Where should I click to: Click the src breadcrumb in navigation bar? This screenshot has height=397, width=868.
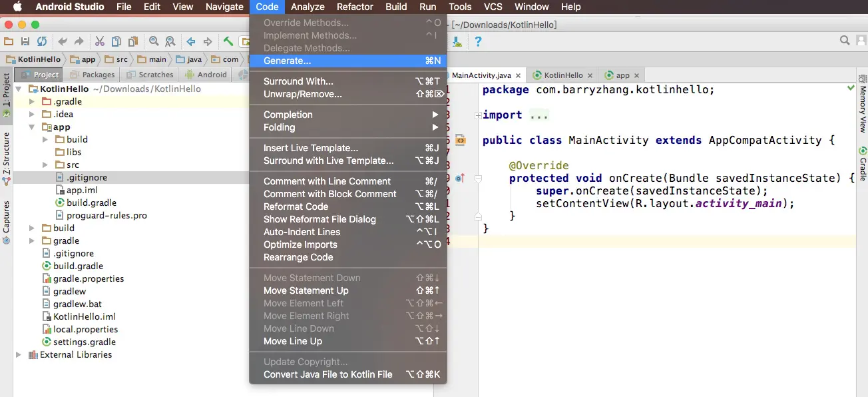coord(116,59)
